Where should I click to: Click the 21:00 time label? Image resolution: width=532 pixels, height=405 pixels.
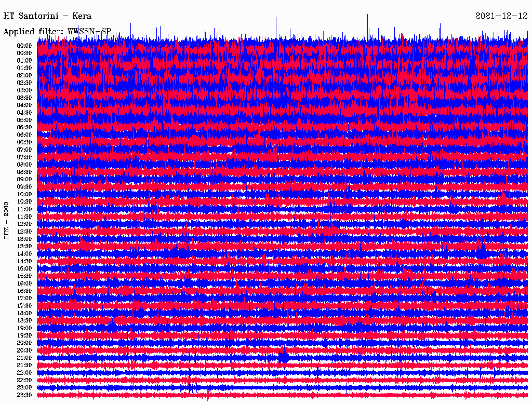pyautogui.click(x=24, y=358)
